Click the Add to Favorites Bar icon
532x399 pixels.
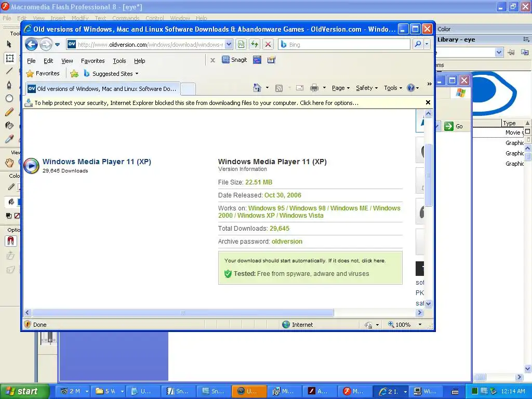74,73
